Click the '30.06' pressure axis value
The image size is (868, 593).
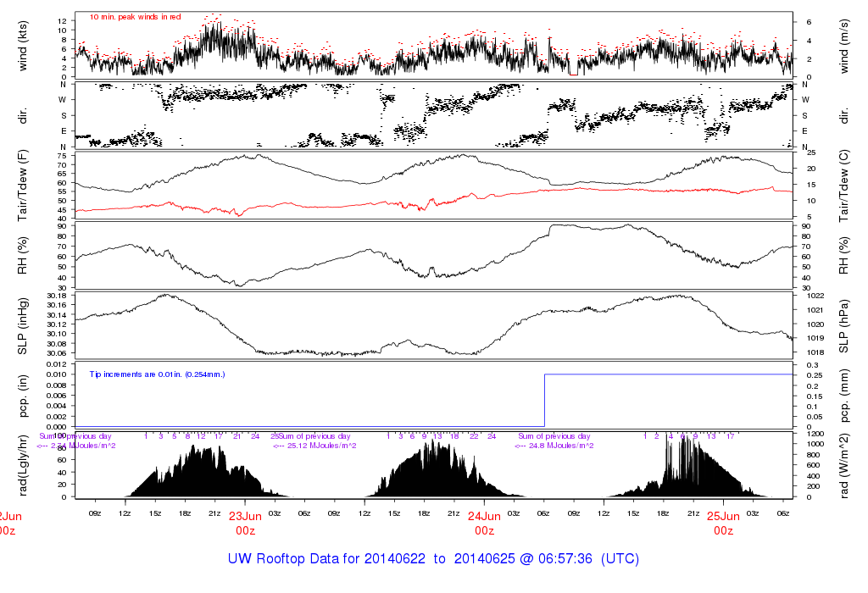click(x=57, y=353)
